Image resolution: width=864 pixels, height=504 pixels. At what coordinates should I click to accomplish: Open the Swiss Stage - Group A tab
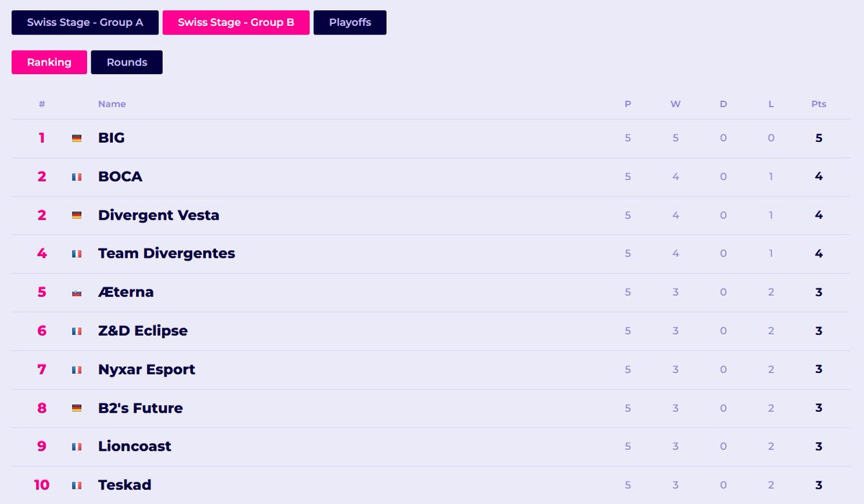(85, 22)
